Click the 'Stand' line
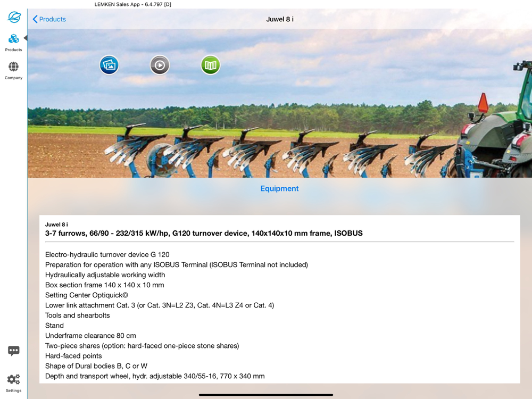Screen dimensions: 532x399 (x=54, y=326)
